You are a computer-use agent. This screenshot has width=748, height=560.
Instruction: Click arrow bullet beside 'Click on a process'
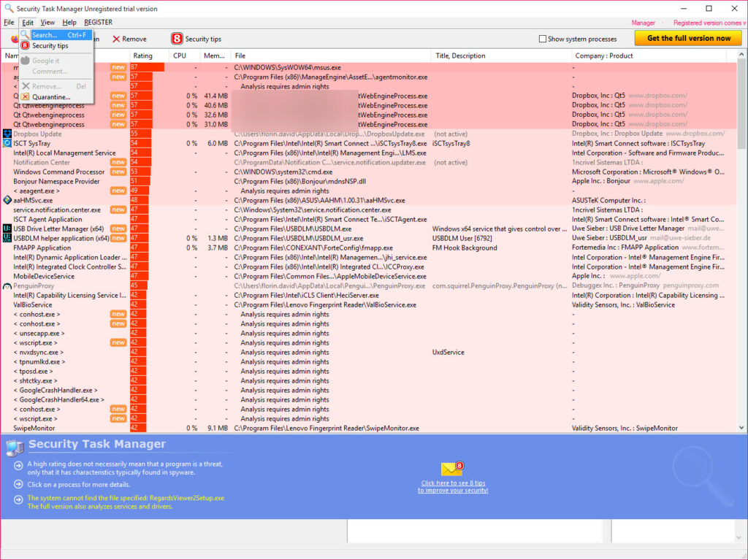point(18,484)
